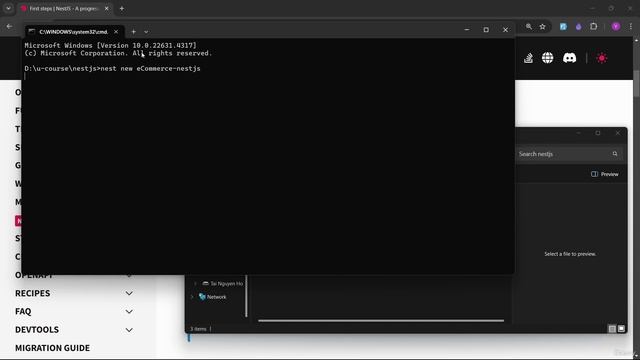Close the terminal window
This screenshot has height=360, width=640.
505,30
